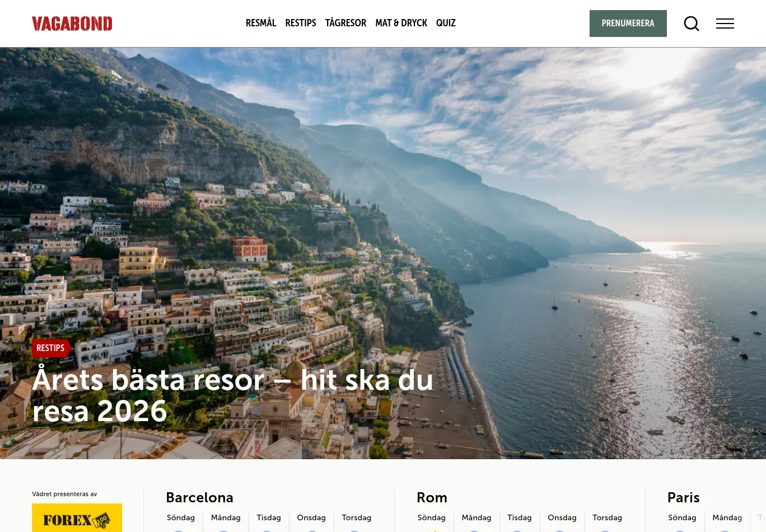This screenshot has width=766, height=532.
Task: Select Barcelona's Torsdag forecast
Action: pos(357,518)
